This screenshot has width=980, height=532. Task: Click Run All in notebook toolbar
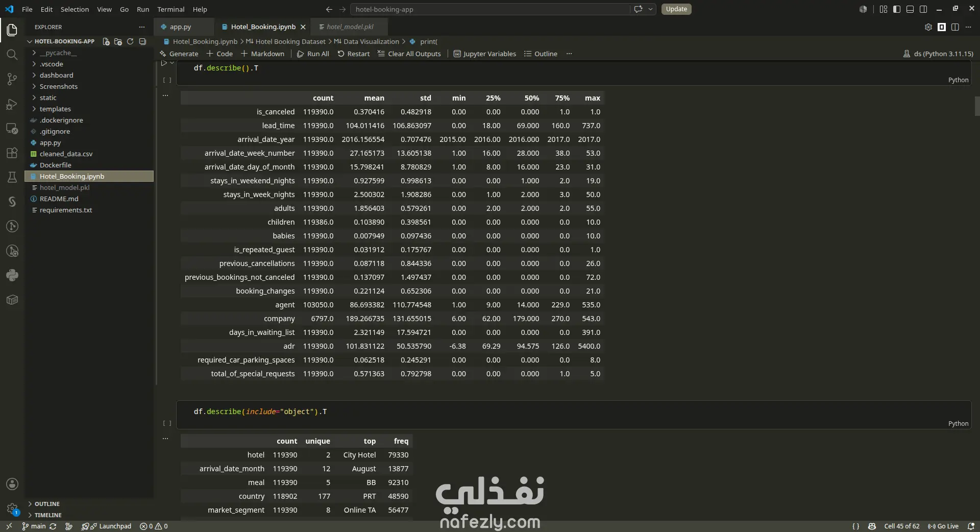click(x=313, y=54)
